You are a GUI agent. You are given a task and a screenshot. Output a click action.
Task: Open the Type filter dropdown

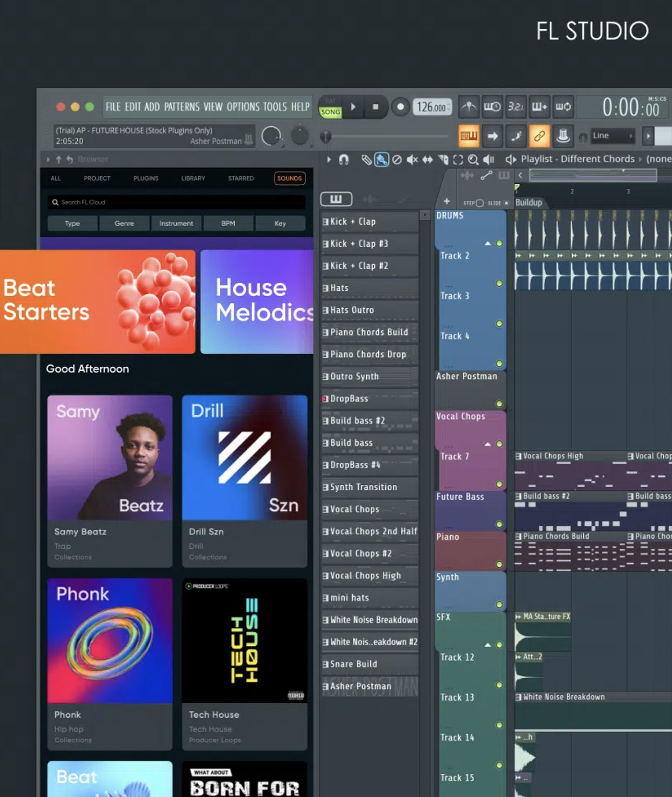(72, 223)
